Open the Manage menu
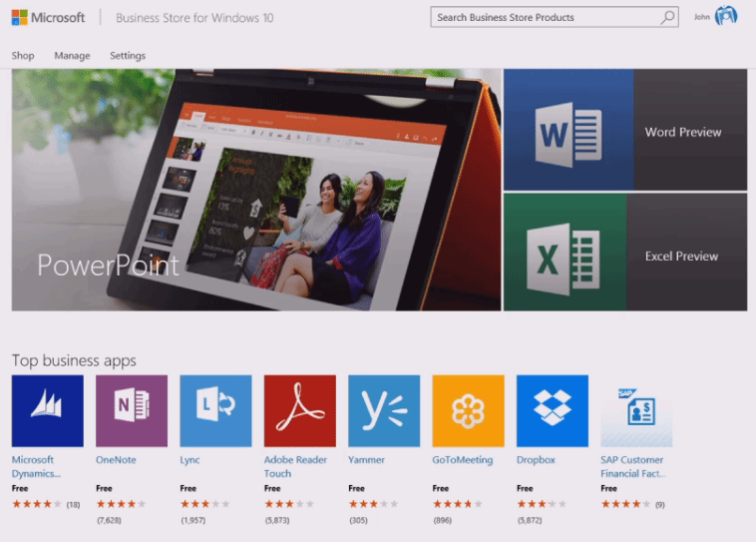 coord(72,56)
